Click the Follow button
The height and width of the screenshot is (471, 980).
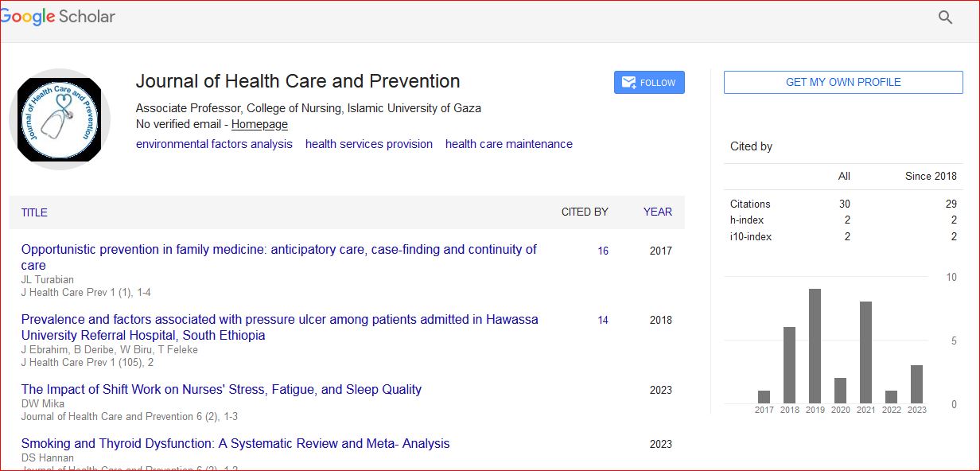click(x=649, y=83)
